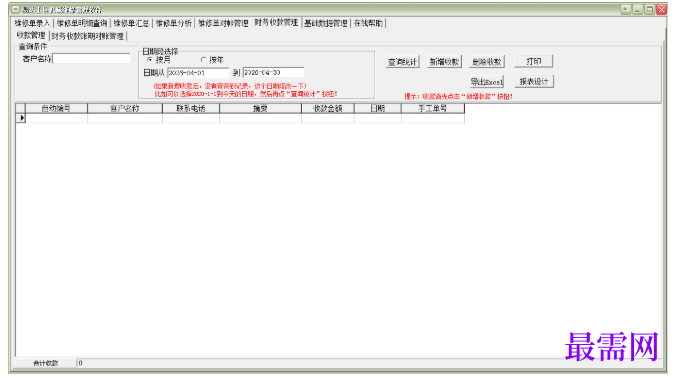Viewport: 677px width, 378px height.
Task: Select the 按月 radio button
Action: (150, 60)
